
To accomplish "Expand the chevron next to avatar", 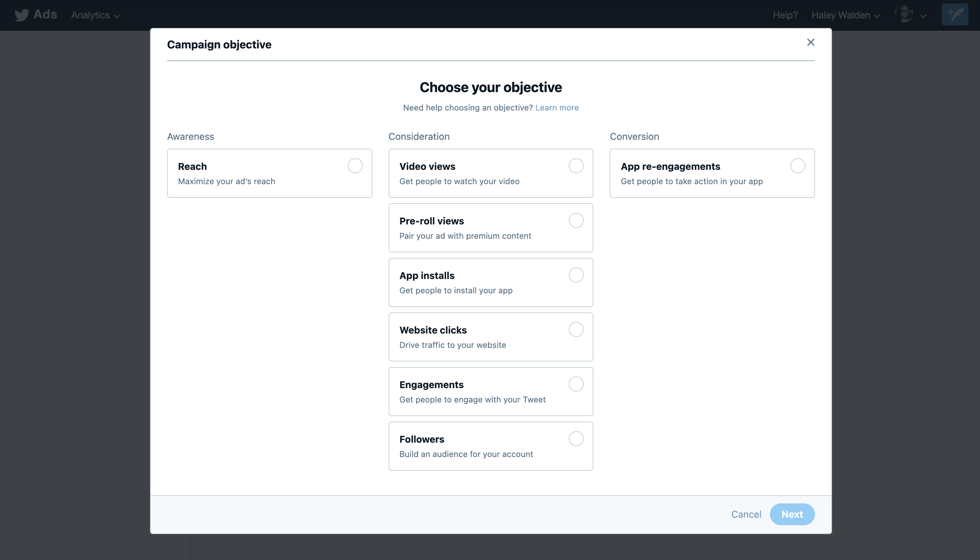I will [x=923, y=16].
